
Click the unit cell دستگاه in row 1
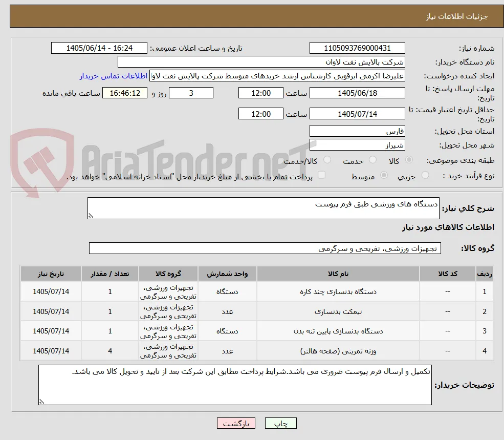tap(227, 291)
